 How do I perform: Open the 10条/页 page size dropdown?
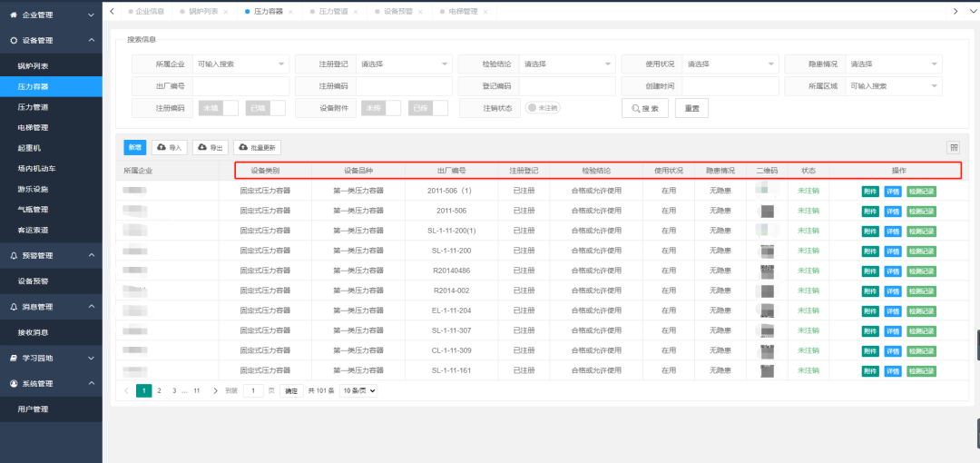(x=358, y=390)
